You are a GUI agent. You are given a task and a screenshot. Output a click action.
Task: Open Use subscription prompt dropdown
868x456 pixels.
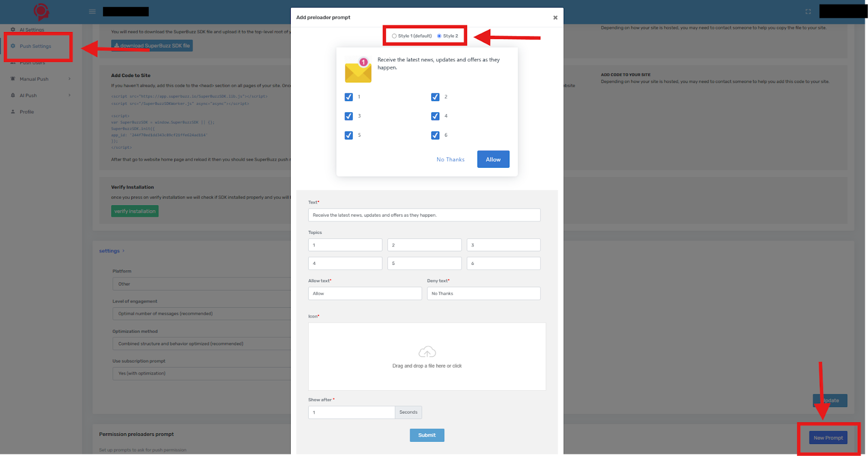pos(202,373)
